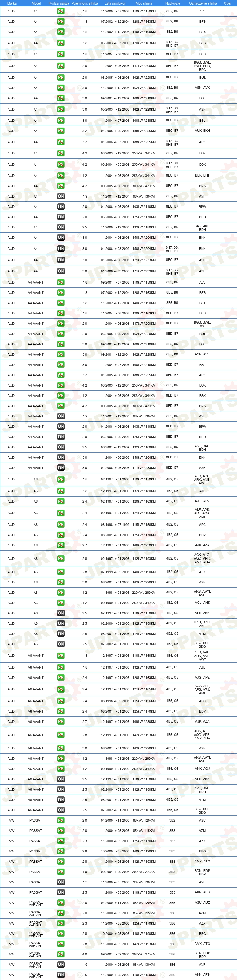Click the Rodzaj paliwa column header

pos(59,3)
